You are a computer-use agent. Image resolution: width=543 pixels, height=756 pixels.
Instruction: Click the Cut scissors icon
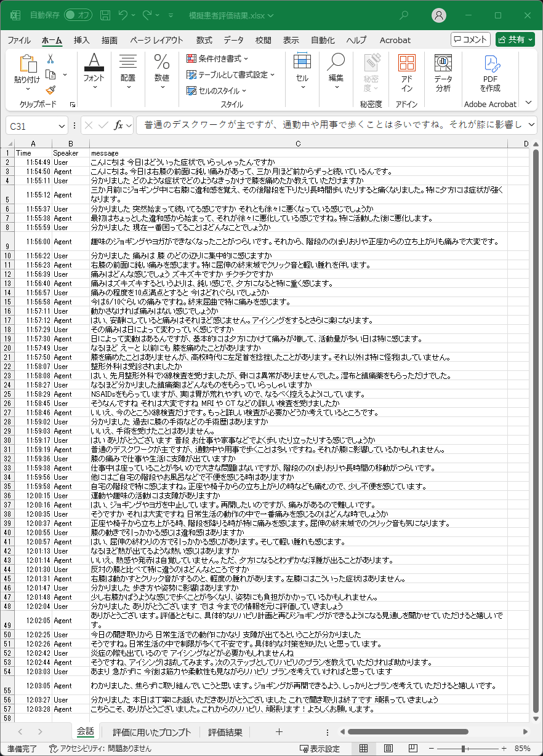pos(50,59)
